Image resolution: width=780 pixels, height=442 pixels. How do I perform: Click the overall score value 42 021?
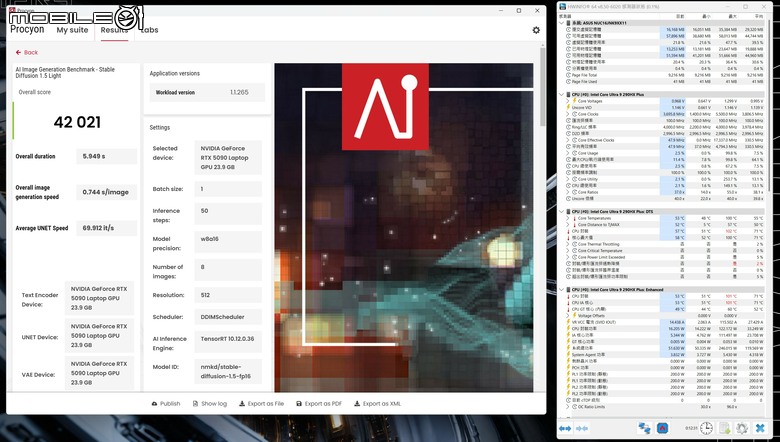click(77, 122)
